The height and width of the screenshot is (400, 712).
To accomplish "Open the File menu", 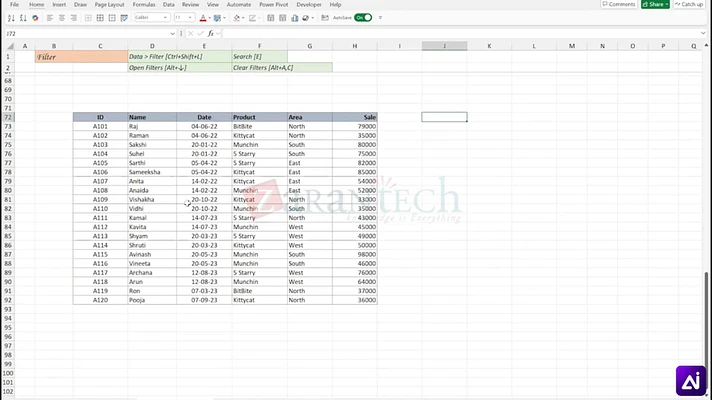I will coord(15,5).
